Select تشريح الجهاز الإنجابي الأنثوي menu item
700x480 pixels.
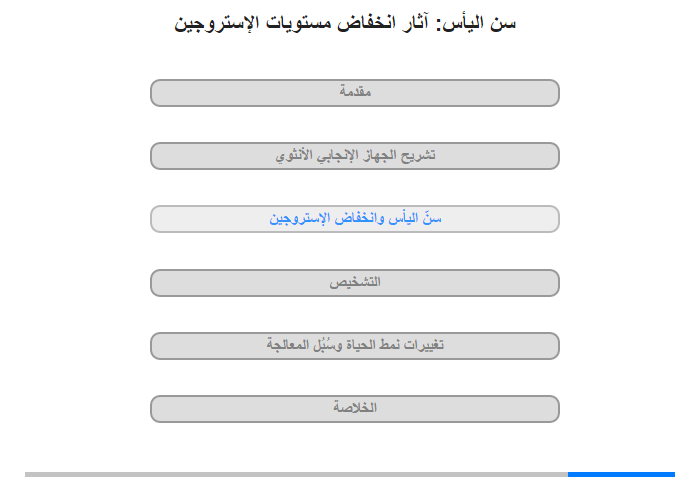(x=355, y=156)
